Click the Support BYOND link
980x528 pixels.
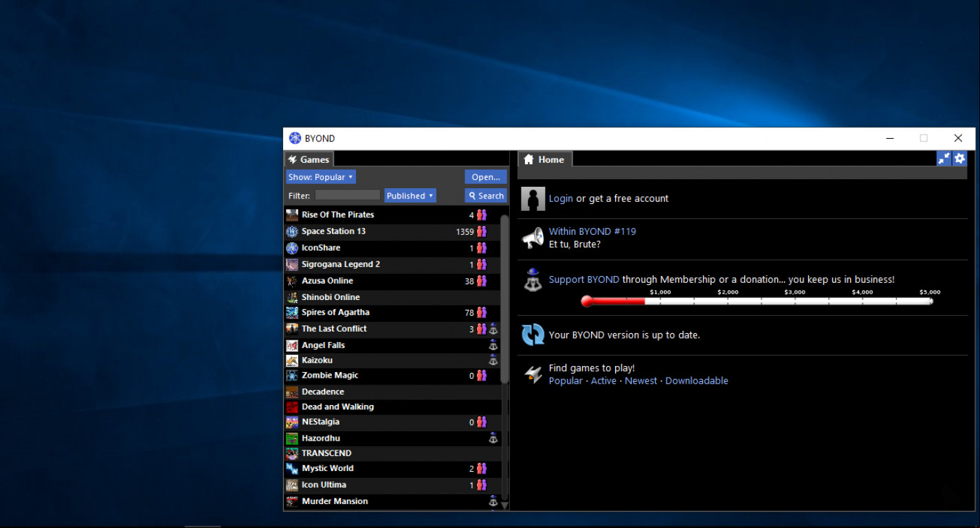pos(584,279)
